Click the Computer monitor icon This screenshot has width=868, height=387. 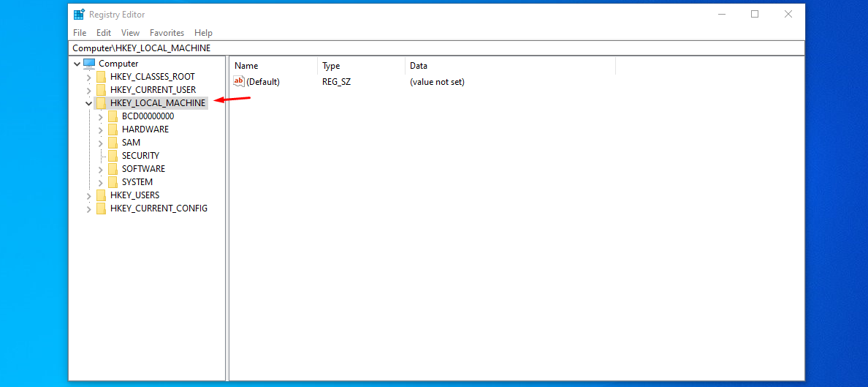pos(89,63)
